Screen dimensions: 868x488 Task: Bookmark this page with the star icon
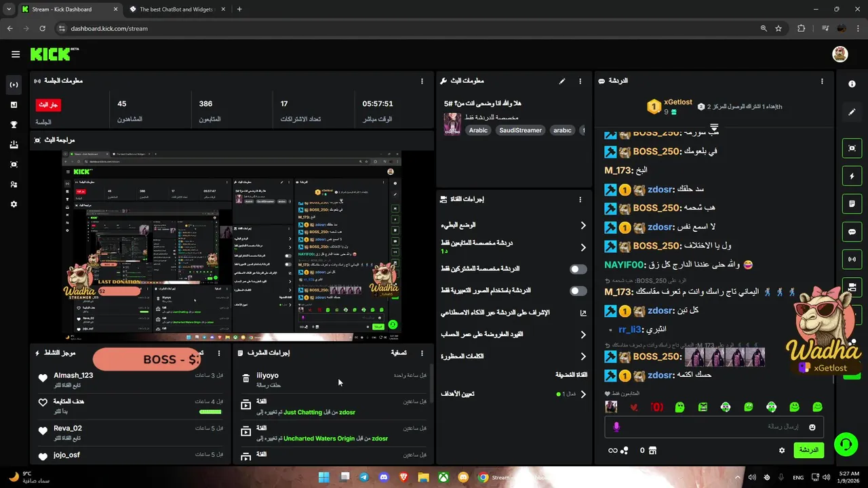click(x=778, y=28)
